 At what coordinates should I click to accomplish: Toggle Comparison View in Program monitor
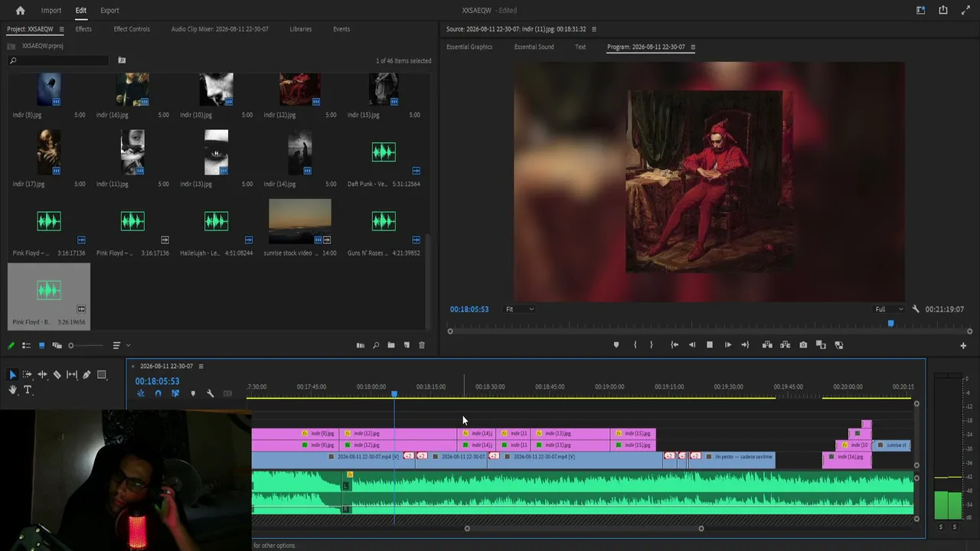click(x=821, y=345)
